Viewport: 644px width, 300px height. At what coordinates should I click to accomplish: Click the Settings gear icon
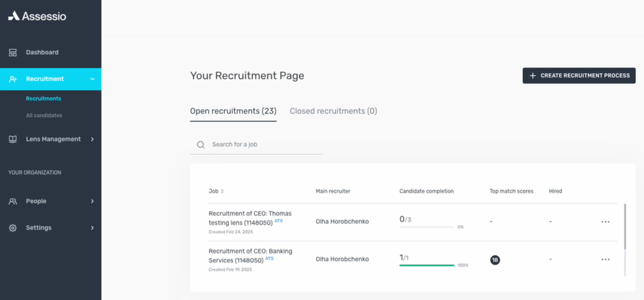(13, 228)
